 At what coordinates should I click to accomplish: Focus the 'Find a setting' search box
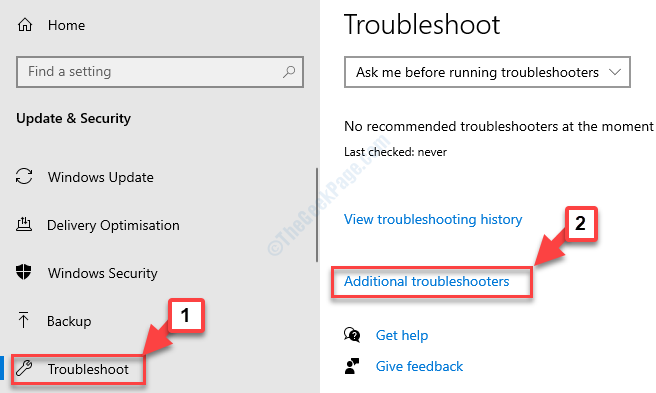pyautogui.click(x=160, y=72)
